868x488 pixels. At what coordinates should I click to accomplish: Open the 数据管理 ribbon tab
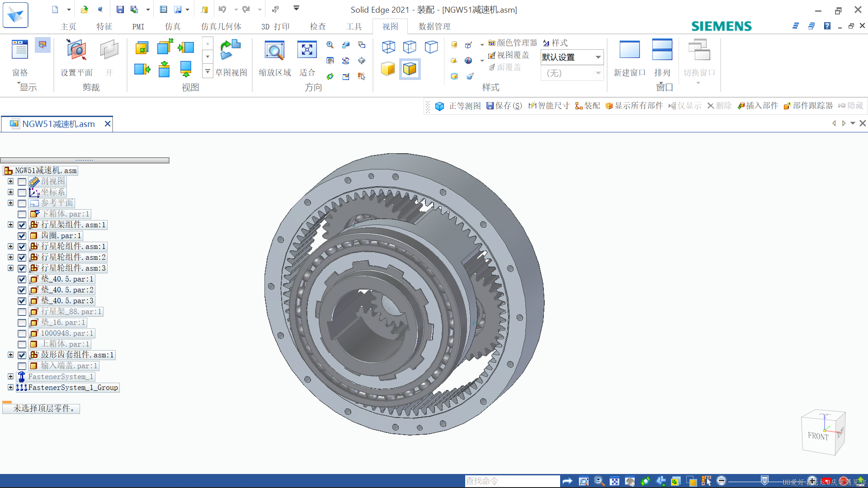coord(434,27)
